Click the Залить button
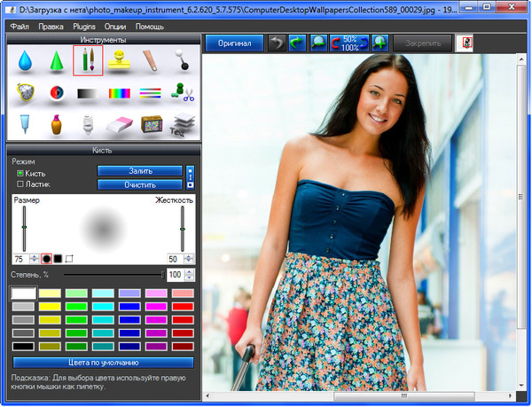This screenshot has width=532, height=407. click(x=140, y=170)
